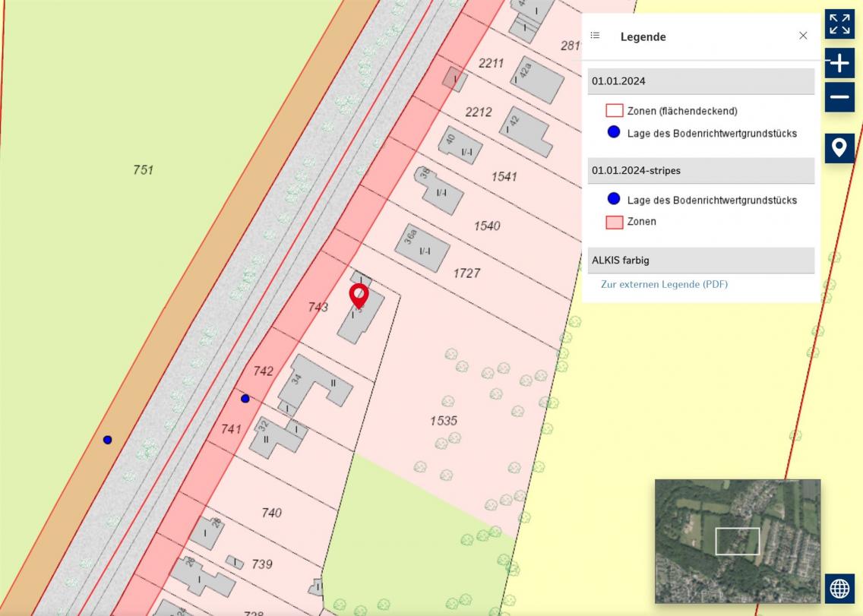Click the location pin tool button
The image size is (863, 616).
point(839,147)
